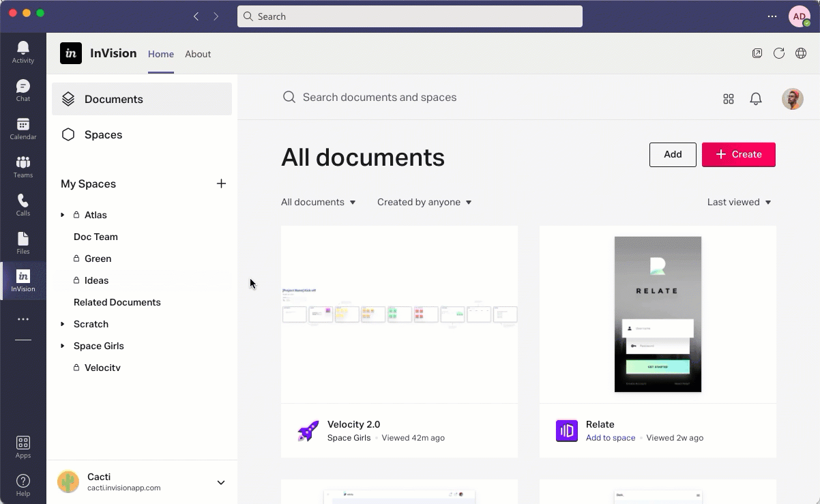Click the Velocity 2.0 rocket icon
The image size is (820, 504).
pos(308,430)
